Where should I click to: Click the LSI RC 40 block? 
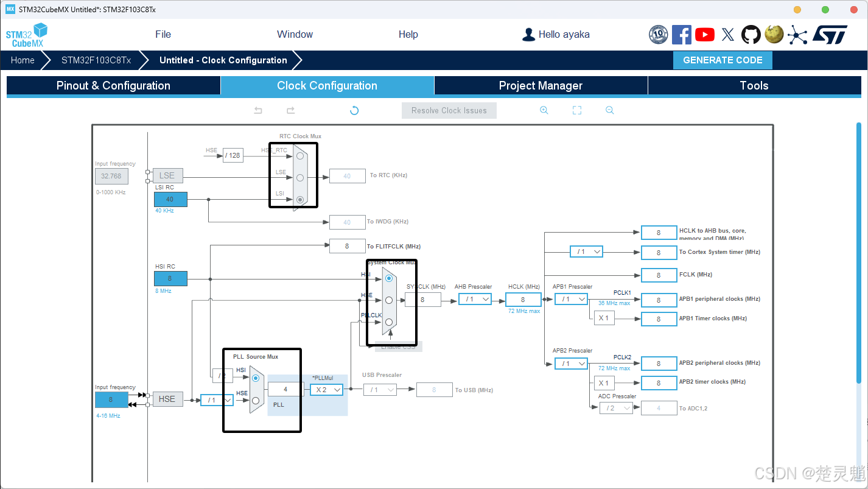pos(170,199)
